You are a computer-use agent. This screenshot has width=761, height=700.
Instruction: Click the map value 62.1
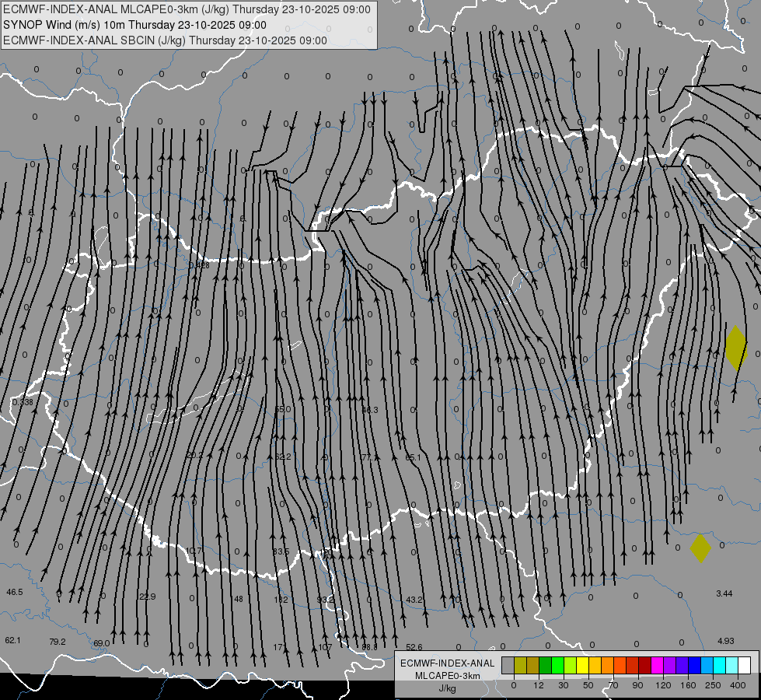click(x=13, y=640)
